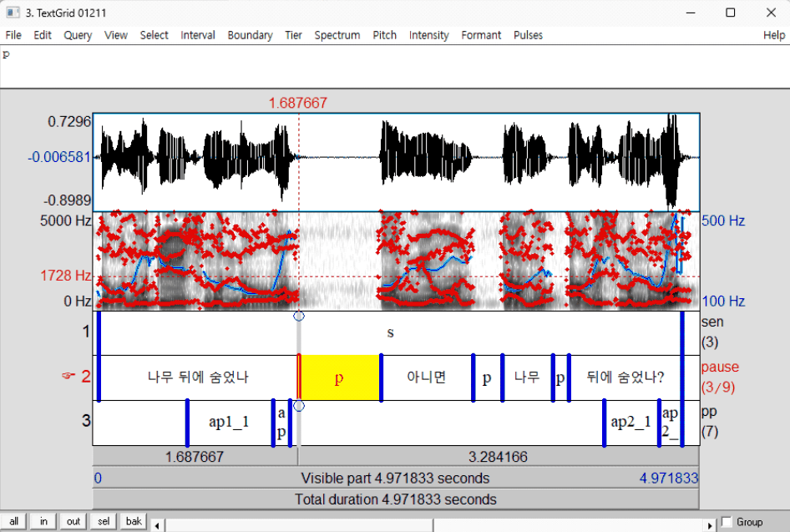Open the Pulses menu

(528, 35)
